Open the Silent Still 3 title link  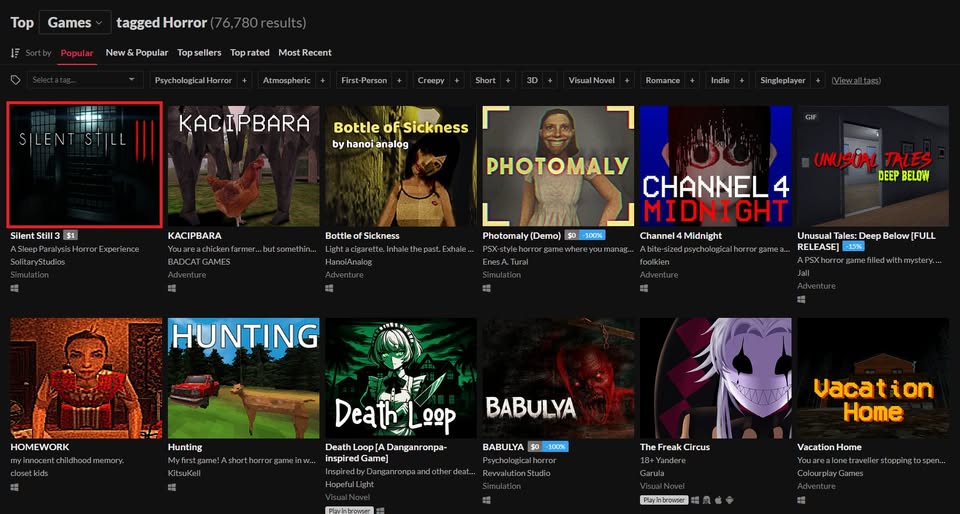pyautogui.click(x=36, y=236)
